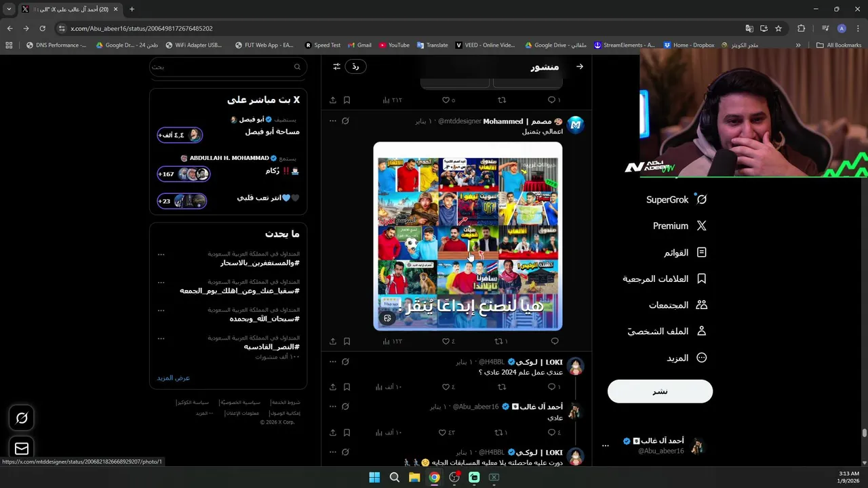Image resolution: width=868 pixels, height=488 pixels.
Task: Open Windows Start menu
Action: click(x=374, y=477)
